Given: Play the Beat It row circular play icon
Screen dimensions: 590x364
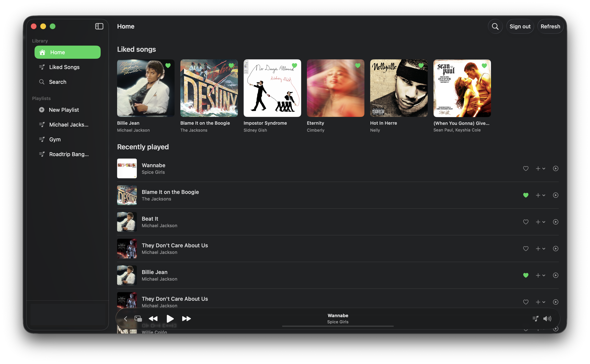Looking at the screenshot, I should tap(555, 222).
